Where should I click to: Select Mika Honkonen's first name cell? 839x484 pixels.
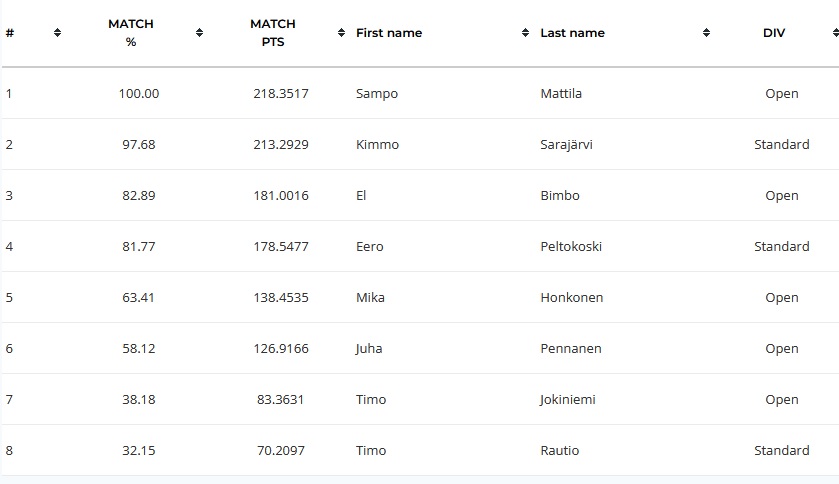click(x=370, y=297)
